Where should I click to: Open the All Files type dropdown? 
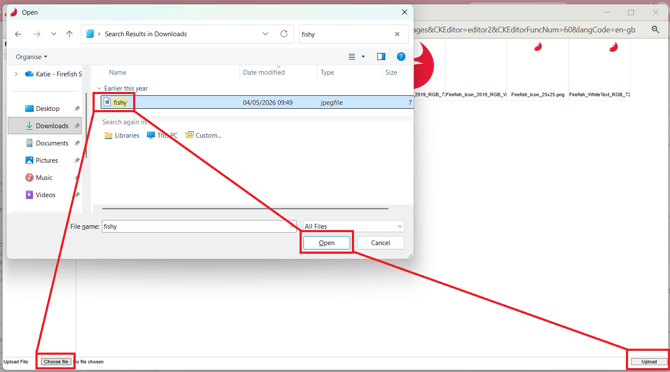point(353,226)
